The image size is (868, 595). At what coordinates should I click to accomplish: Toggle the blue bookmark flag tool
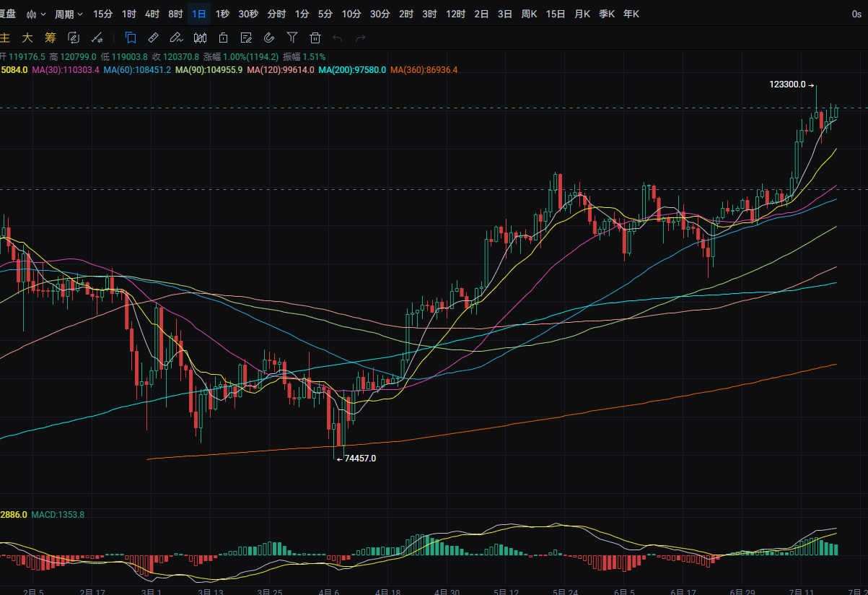(x=131, y=38)
